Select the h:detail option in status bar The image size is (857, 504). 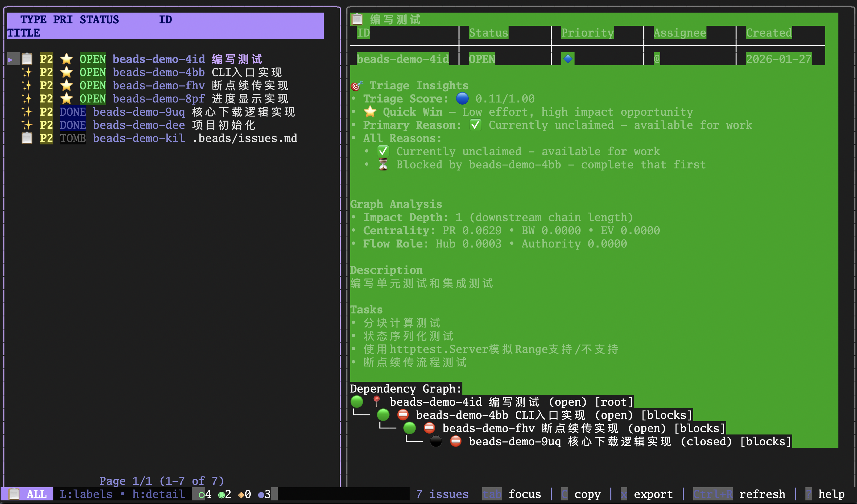pyautogui.click(x=159, y=494)
